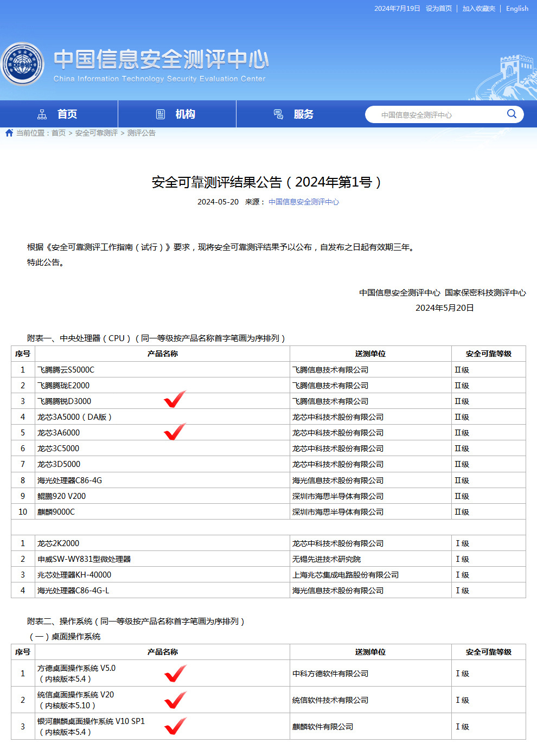Select row 龙芯3D5000
Viewport: 537px width, 756px height.
coord(268,464)
